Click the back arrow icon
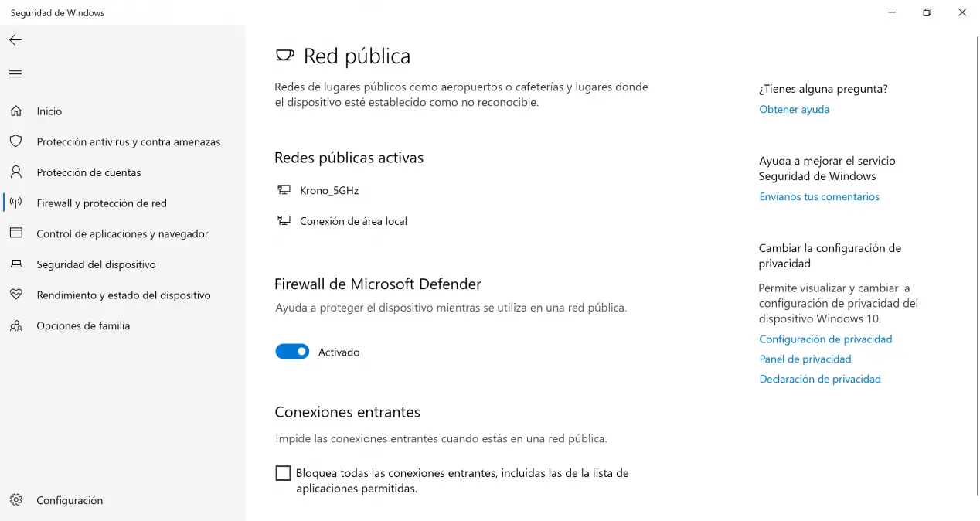 tap(15, 40)
